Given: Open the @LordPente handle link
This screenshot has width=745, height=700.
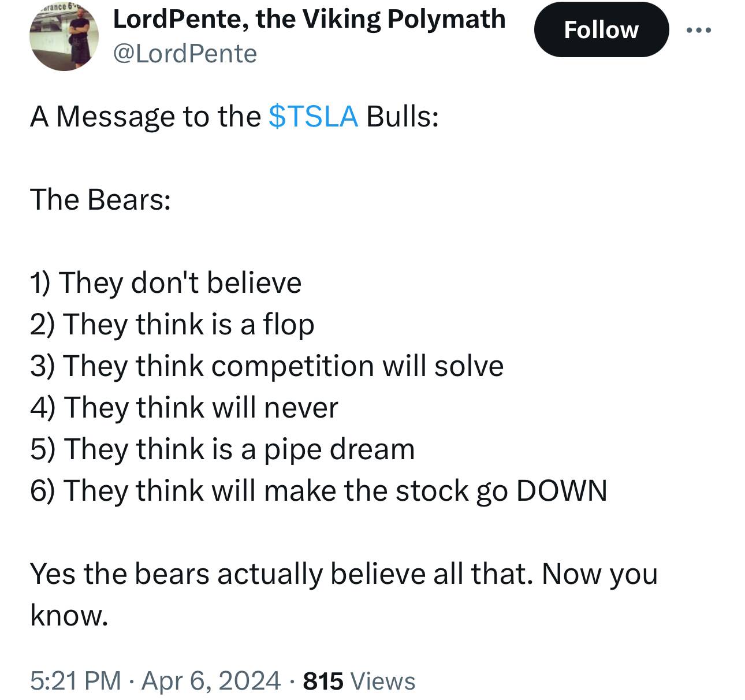Looking at the screenshot, I should [x=185, y=54].
